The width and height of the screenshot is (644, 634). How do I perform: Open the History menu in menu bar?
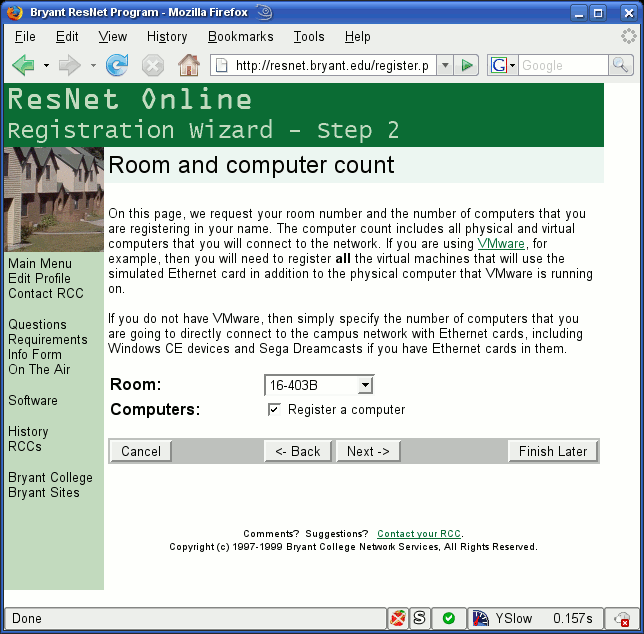click(x=167, y=37)
